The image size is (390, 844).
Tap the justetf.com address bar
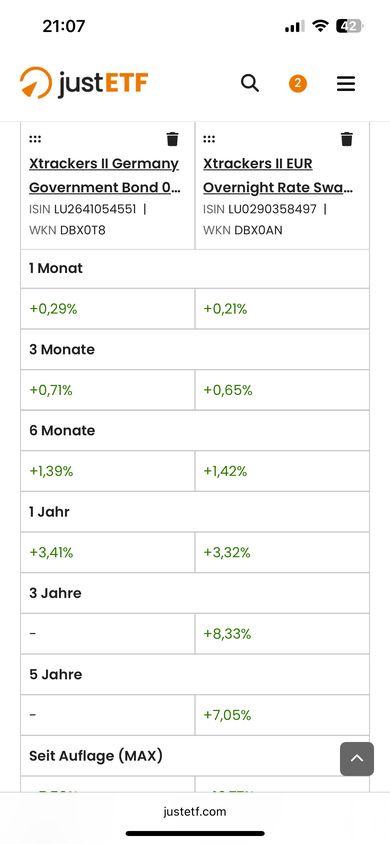(x=195, y=812)
